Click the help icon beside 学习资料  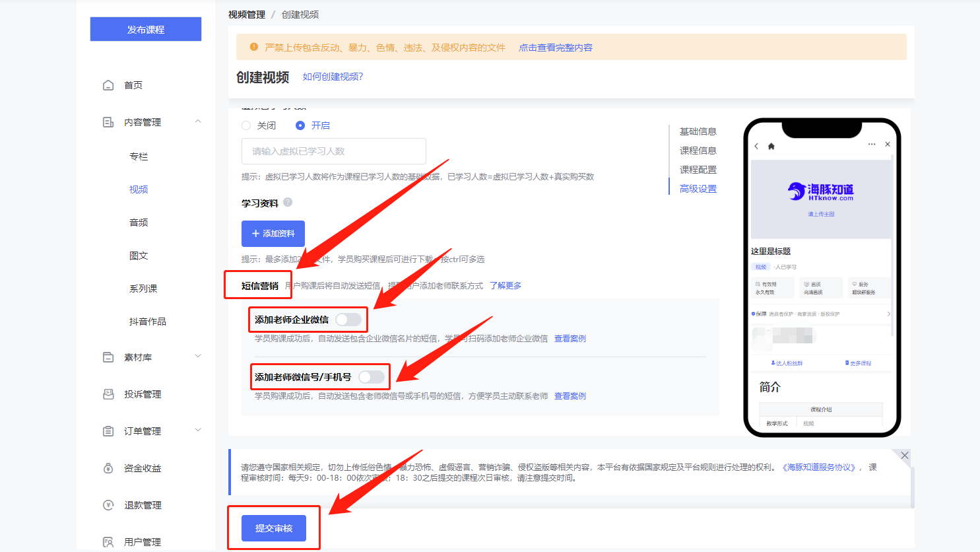coord(288,203)
